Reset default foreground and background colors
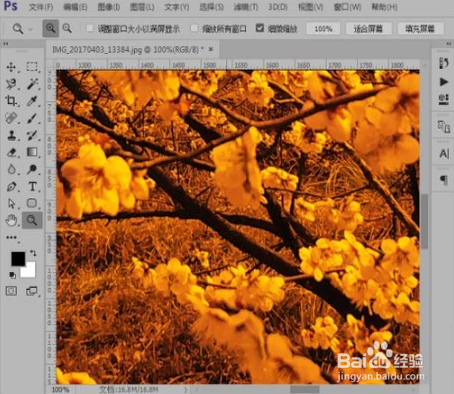The height and width of the screenshot is (394, 454). (x=12, y=275)
